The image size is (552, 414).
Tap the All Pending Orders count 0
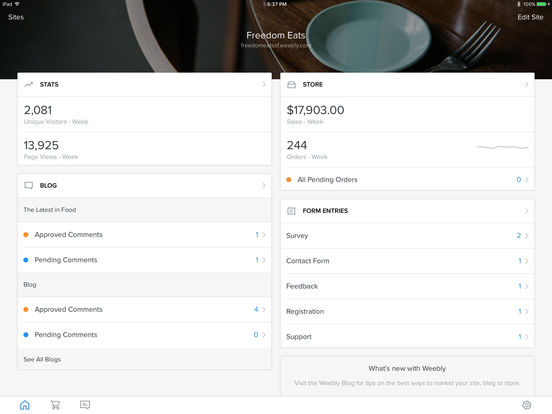[519, 180]
